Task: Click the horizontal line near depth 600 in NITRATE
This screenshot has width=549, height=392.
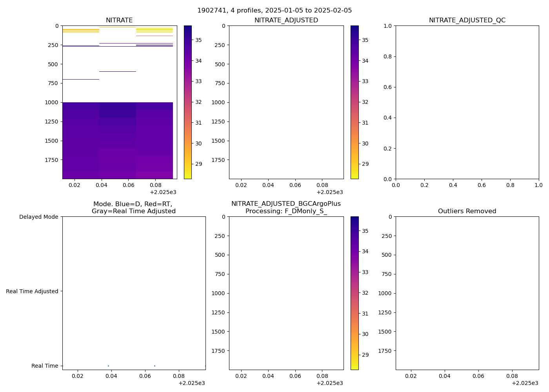Action: [x=118, y=71]
